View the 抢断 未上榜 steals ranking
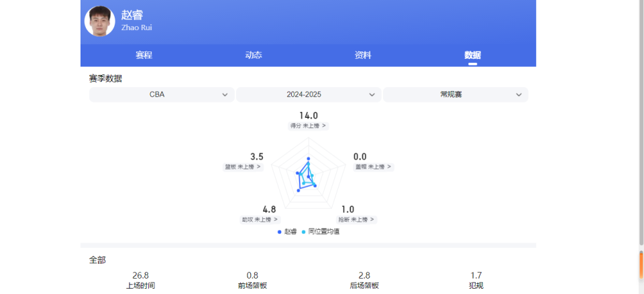Viewport: 644px width, 294px height. pyautogui.click(x=356, y=220)
